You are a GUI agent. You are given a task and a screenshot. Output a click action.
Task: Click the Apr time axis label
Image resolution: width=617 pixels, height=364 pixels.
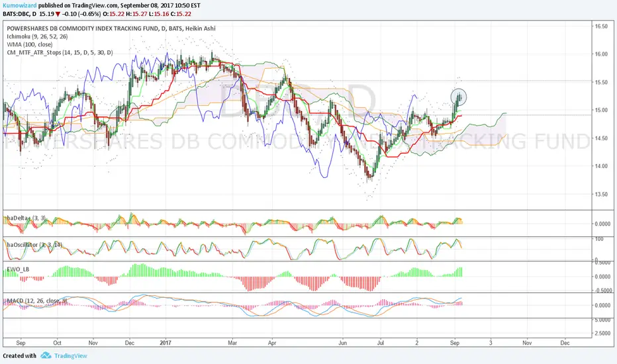click(x=272, y=343)
